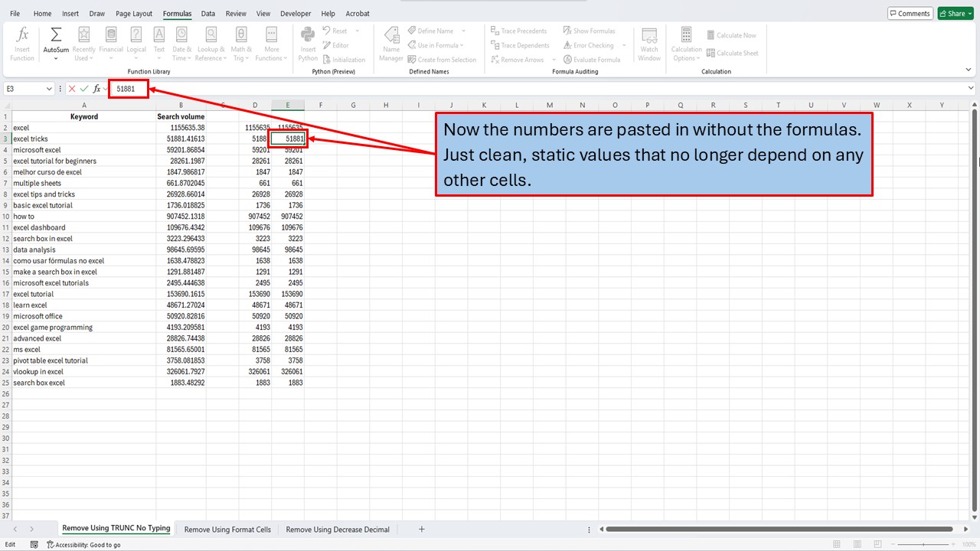Confirm the formula entry with the checkmark
980x551 pixels.
coord(85,89)
